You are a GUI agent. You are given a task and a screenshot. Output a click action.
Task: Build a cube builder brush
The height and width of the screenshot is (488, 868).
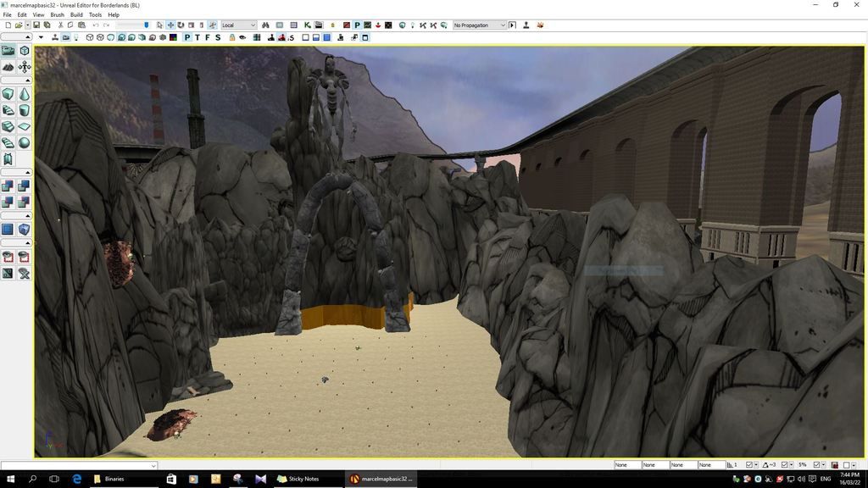pyautogui.click(x=8, y=95)
